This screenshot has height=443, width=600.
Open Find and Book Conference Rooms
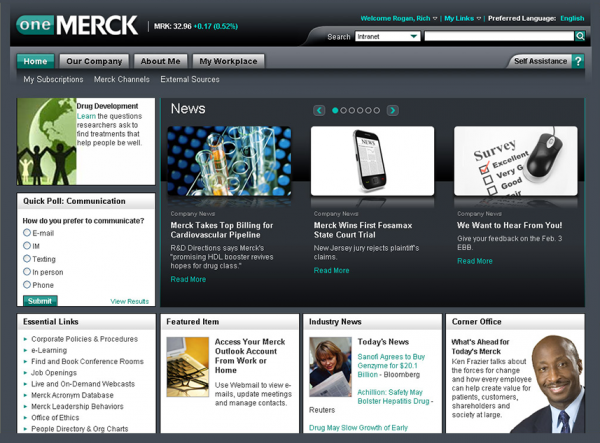(87, 361)
